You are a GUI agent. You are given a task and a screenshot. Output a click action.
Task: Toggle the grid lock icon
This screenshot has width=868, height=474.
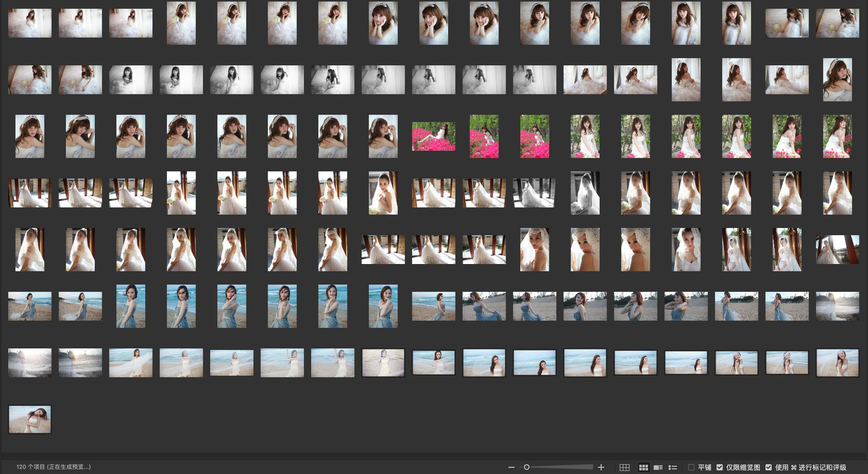click(x=624, y=467)
